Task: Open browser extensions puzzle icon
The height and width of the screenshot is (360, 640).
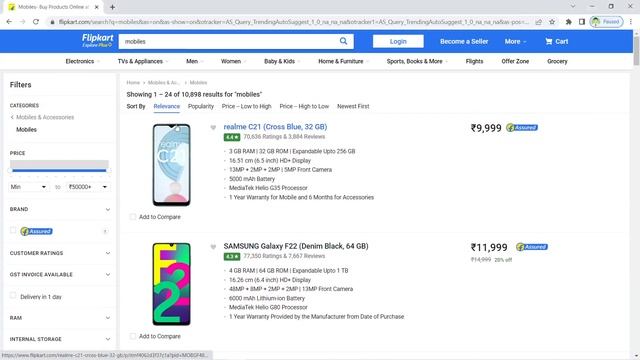Action: point(568,22)
